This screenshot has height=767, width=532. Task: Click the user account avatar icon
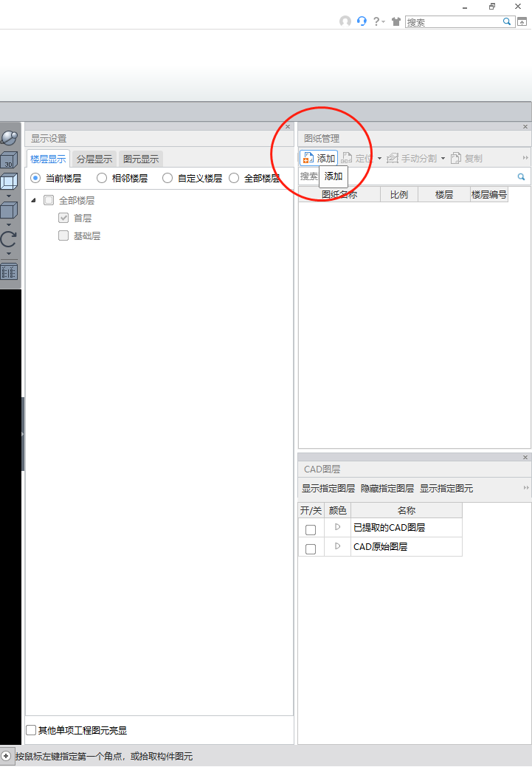pos(345,21)
